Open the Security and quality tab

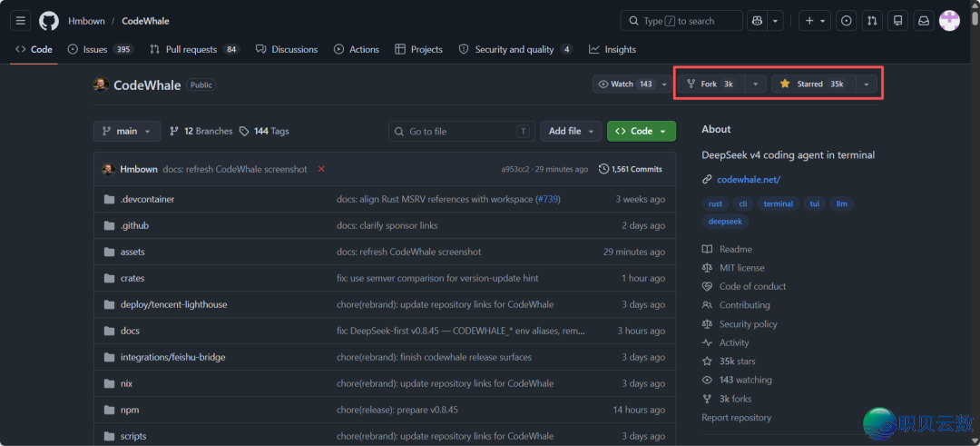(515, 49)
